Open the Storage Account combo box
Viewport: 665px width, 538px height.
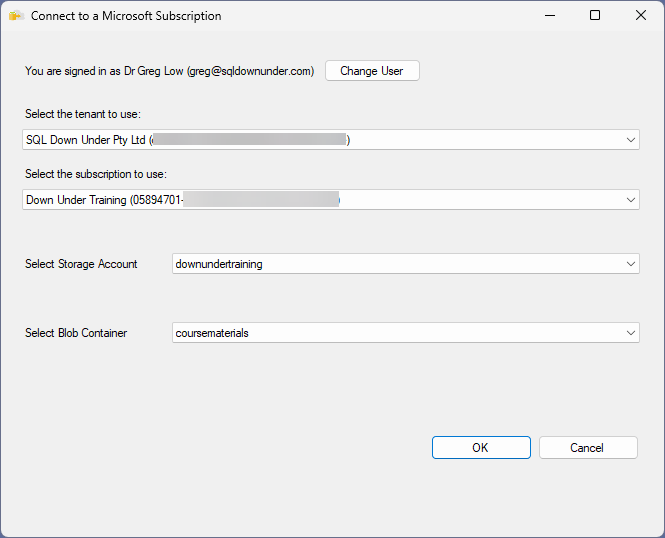(x=406, y=264)
